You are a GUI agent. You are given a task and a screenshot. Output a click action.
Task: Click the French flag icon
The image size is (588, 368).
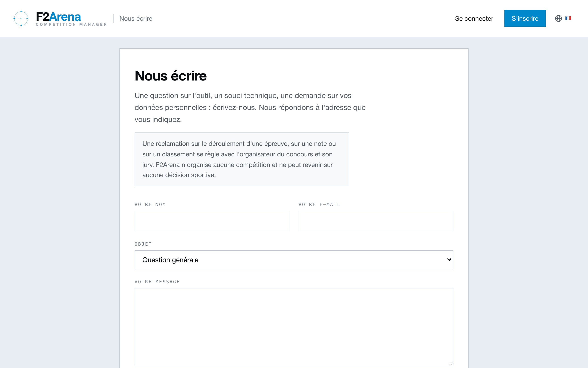coord(568,18)
